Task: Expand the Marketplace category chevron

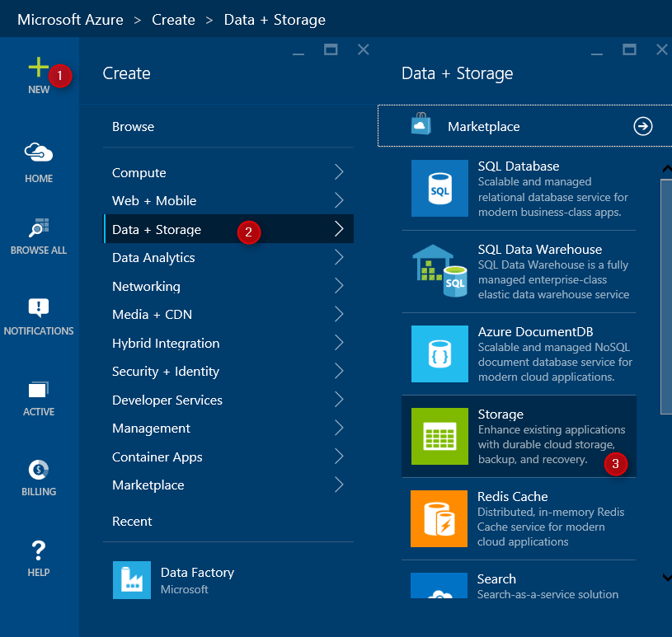Action: [x=339, y=485]
